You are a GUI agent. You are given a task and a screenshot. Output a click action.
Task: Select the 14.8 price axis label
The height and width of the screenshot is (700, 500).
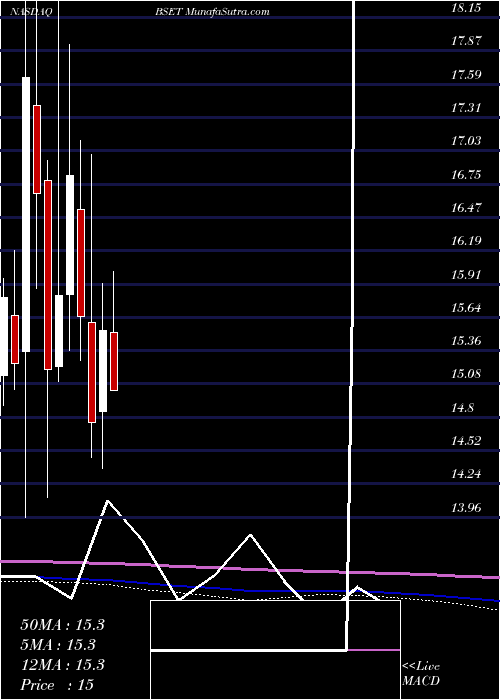pos(462,407)
